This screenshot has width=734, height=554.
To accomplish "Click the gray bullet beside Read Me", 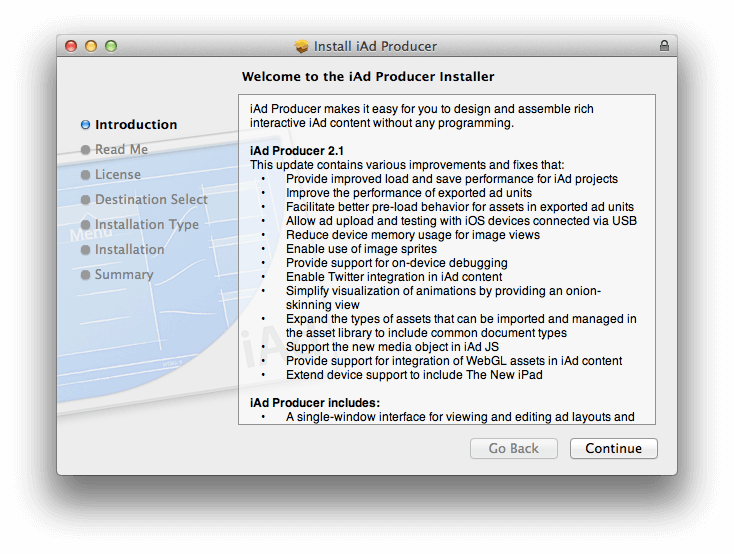I will [x=85, y=149].
